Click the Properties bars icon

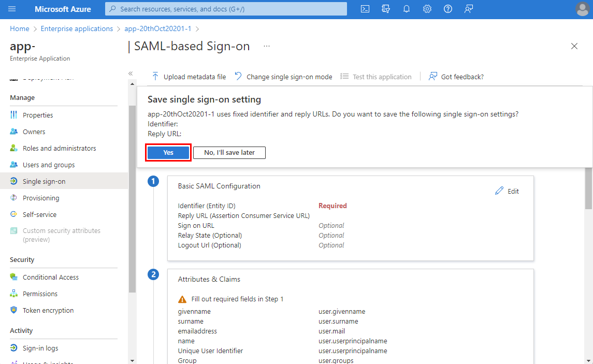coord(13,114)
